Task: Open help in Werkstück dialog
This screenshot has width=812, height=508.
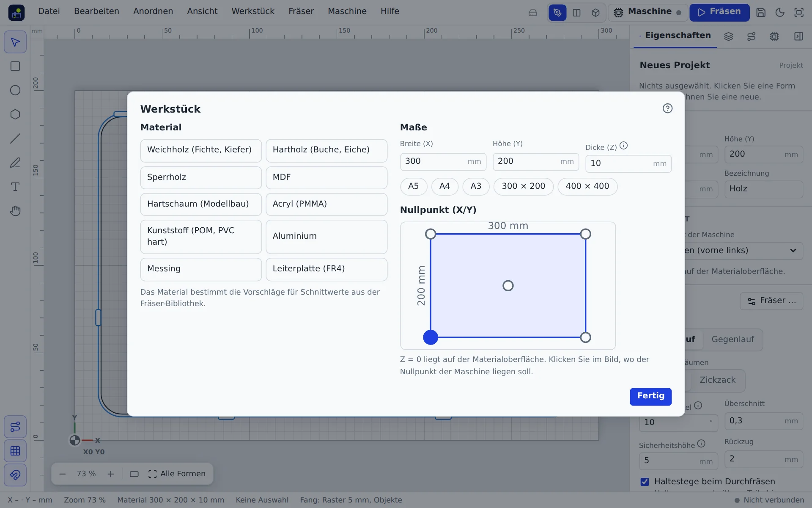Action: 667,108
